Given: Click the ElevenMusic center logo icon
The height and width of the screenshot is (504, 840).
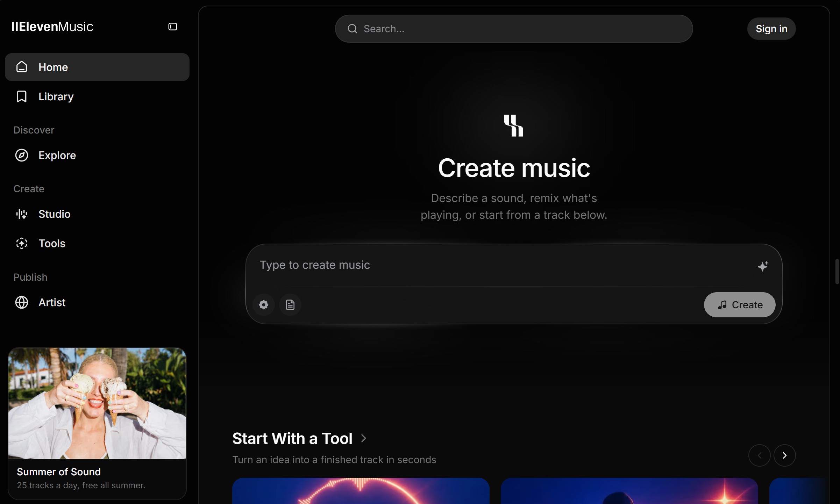Looking at the screenshot, I should pyautogui.click(x=514, y=125).
